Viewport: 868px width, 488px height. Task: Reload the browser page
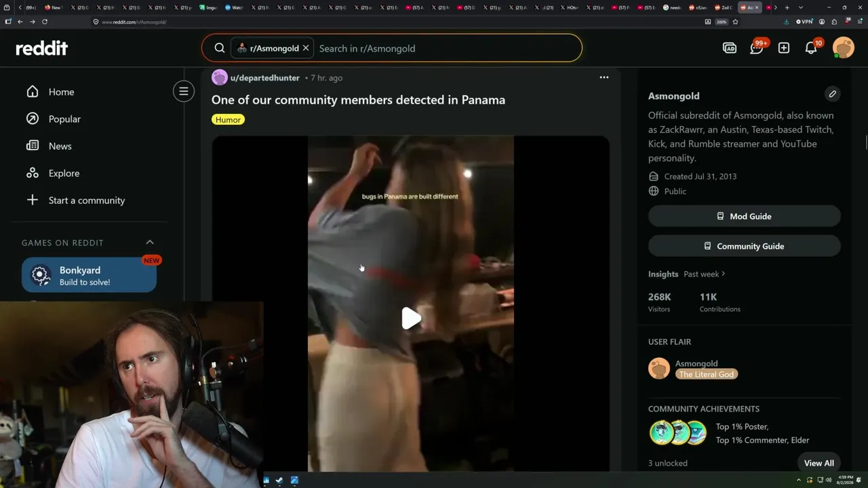pyautogui.click(x=45, y=22)
